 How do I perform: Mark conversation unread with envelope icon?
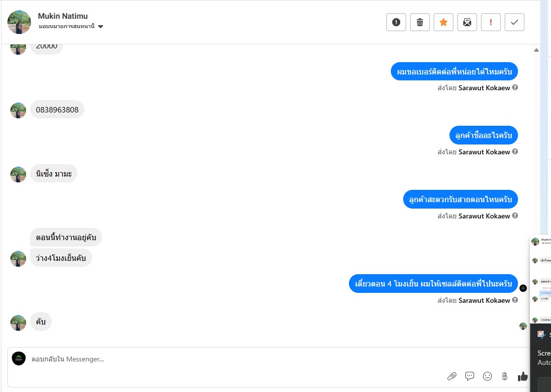click(x=467, y=22)
